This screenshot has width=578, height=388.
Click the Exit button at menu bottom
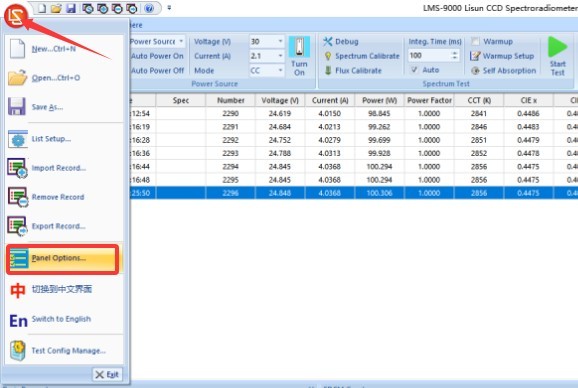pyautogui.click(x=107, y=375)
